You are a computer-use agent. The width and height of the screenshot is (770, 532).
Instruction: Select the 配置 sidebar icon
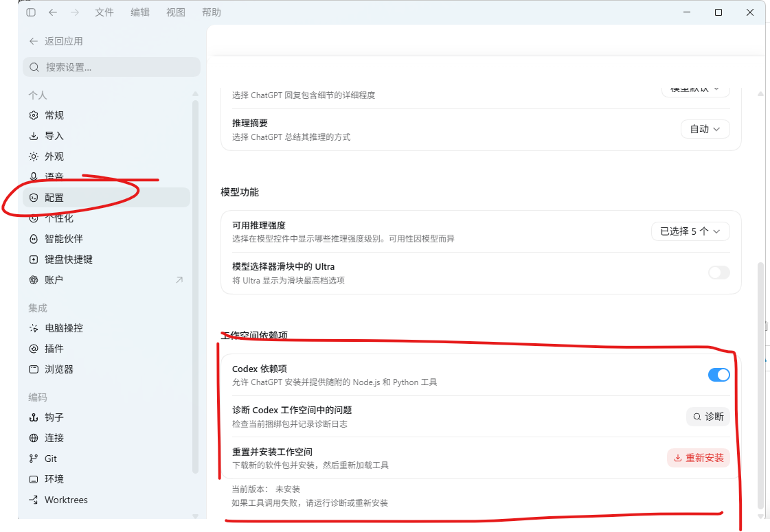[34, 198]
